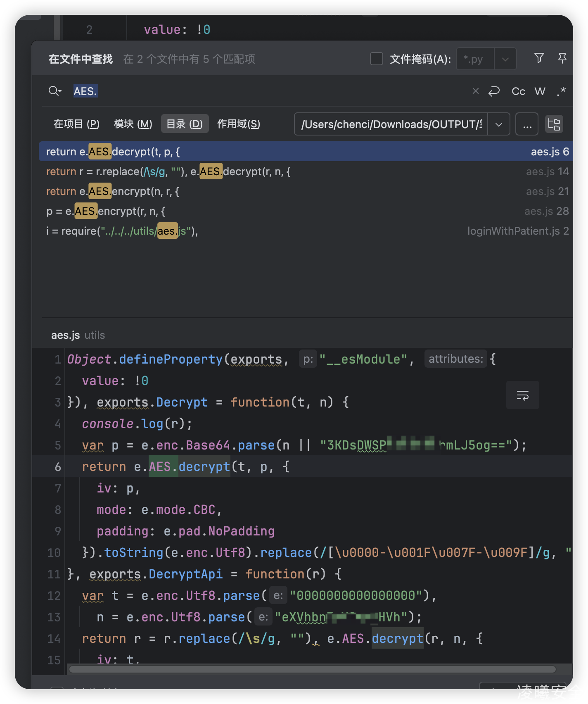The height and width of the screenshot is (704, 588).
Task: Expand the file mask *.py dropdown
Action: click(505, 59)
